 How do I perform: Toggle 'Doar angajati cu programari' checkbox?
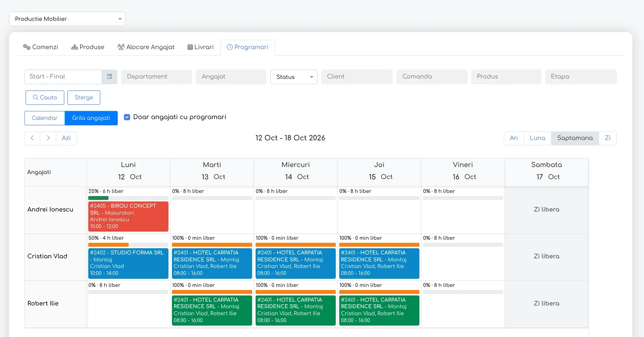point(127,117)
